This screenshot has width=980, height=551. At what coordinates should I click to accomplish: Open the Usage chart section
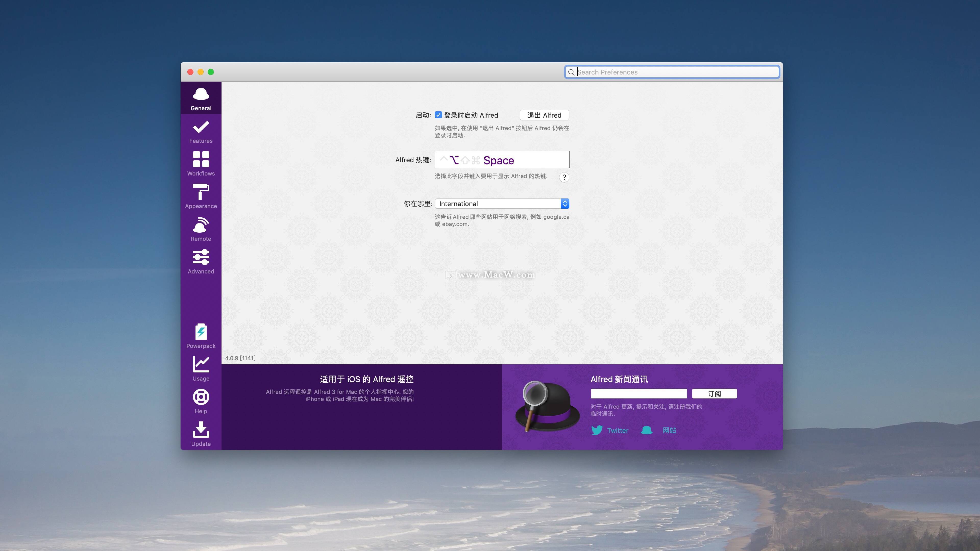point(201,369)
